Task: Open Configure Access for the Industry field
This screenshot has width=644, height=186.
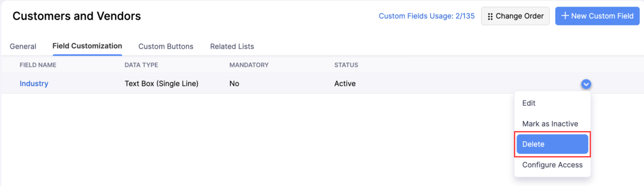Action: 552,165
